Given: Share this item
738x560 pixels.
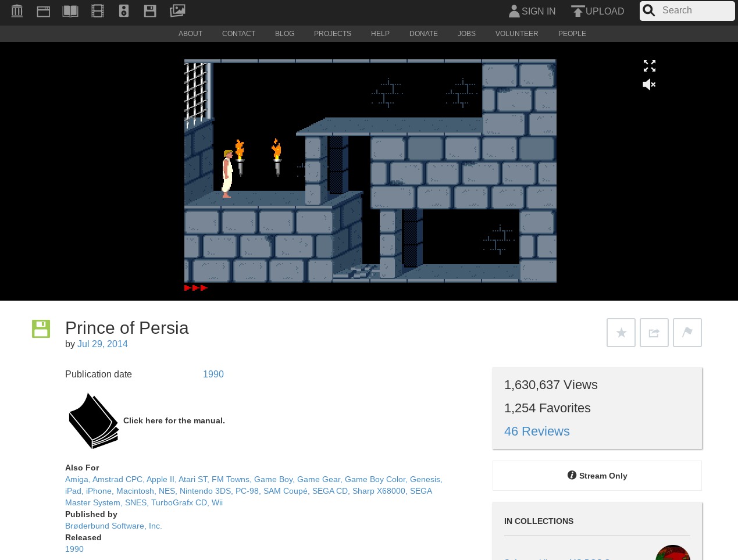Looking at the screenshot, I should click(654, 333).
